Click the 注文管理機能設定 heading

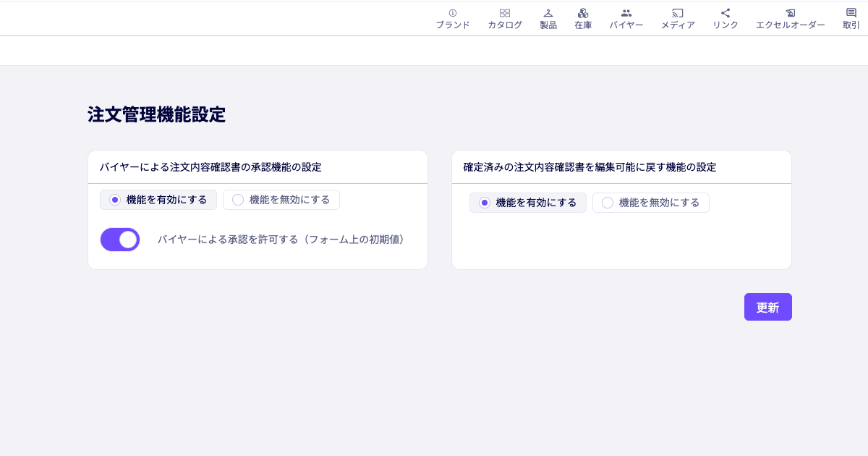pos(156,114)
